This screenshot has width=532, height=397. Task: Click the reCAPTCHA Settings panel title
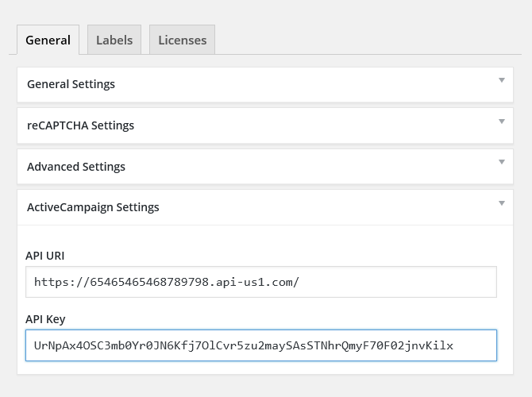80,125
